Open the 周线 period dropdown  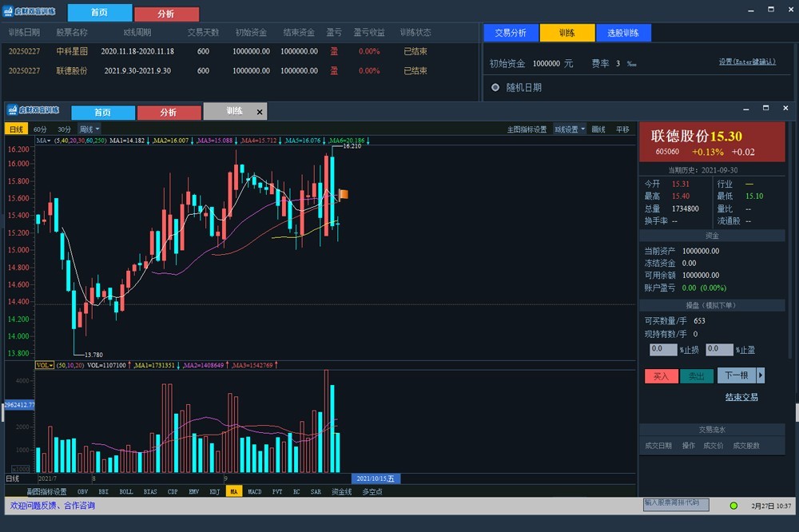click(89, 129)
